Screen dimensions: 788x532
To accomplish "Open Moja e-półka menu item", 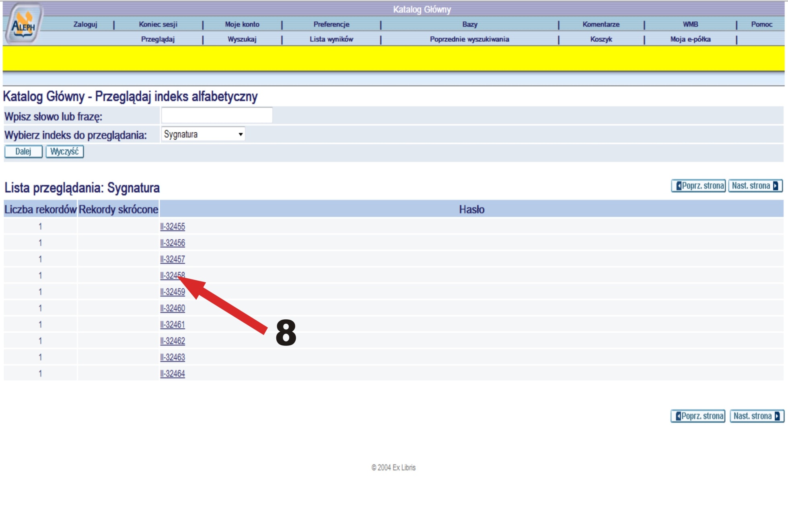I will coord(690,39).
